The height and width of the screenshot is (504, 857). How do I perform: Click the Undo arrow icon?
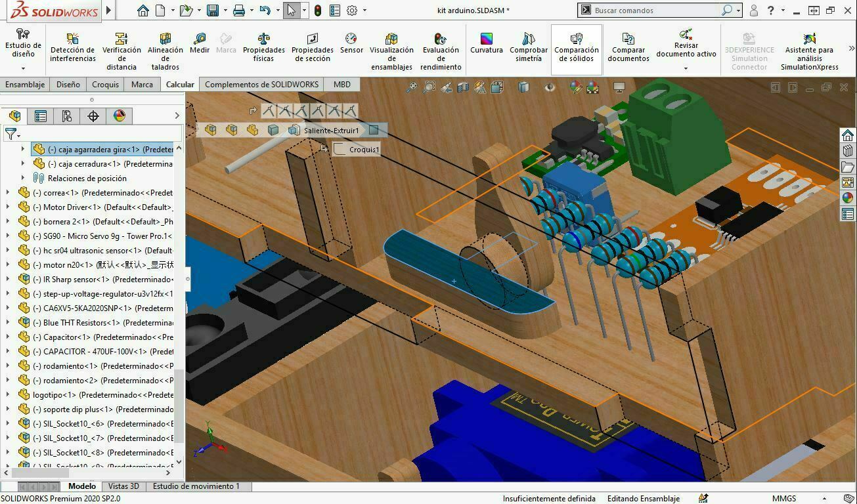click(x=265, y=10)
